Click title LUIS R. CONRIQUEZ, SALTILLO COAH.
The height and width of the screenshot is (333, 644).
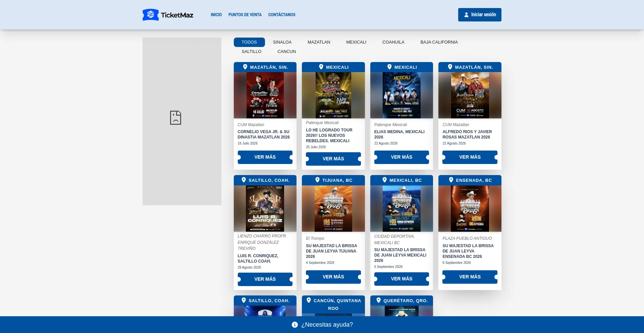pos(258,259)
